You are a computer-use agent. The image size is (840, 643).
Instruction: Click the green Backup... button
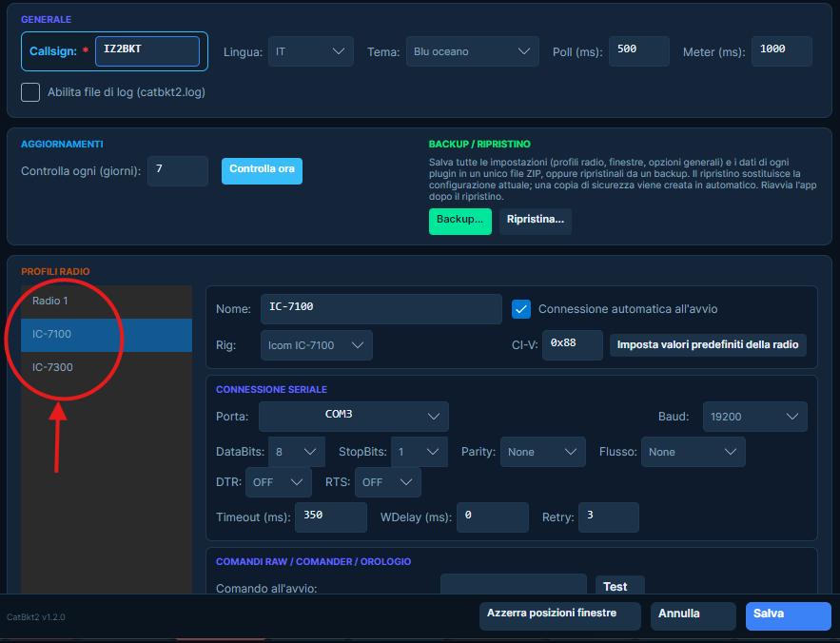(x=460, y=222)
